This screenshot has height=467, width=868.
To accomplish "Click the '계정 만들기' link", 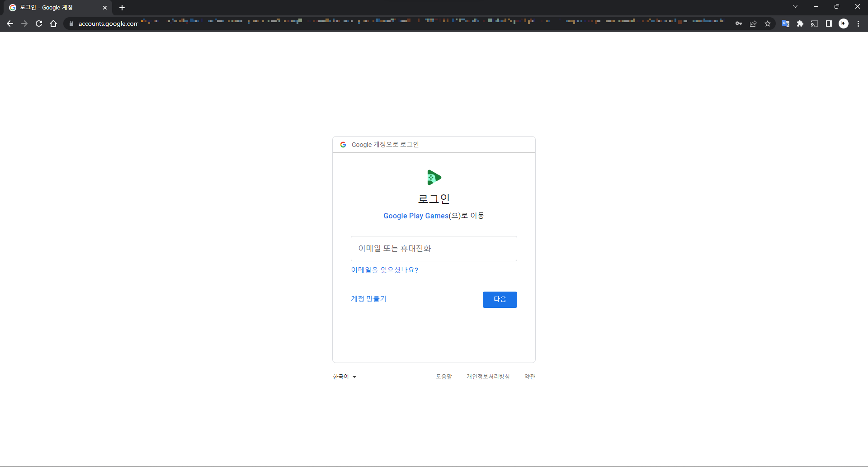I will [x=369, y=299].
